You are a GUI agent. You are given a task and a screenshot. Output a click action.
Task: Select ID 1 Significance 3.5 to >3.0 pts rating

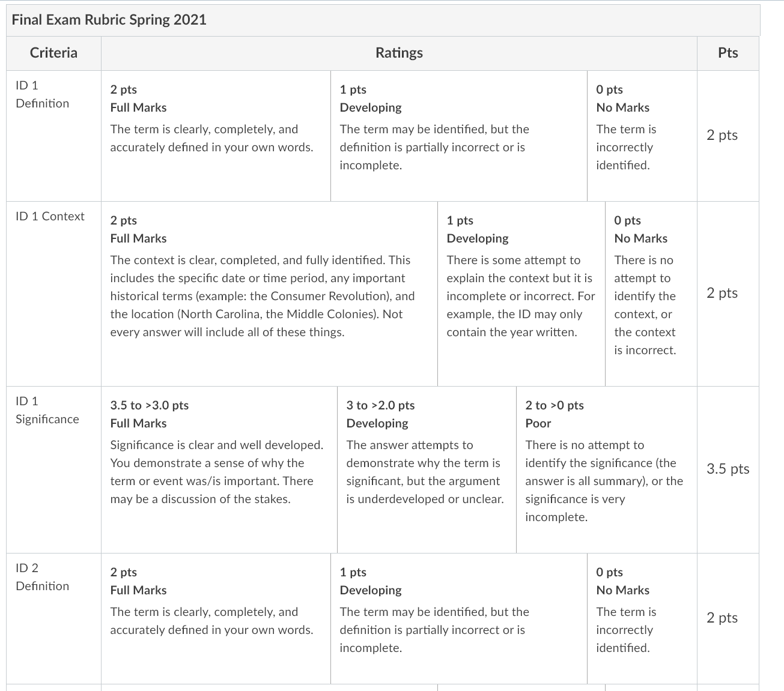219,469
